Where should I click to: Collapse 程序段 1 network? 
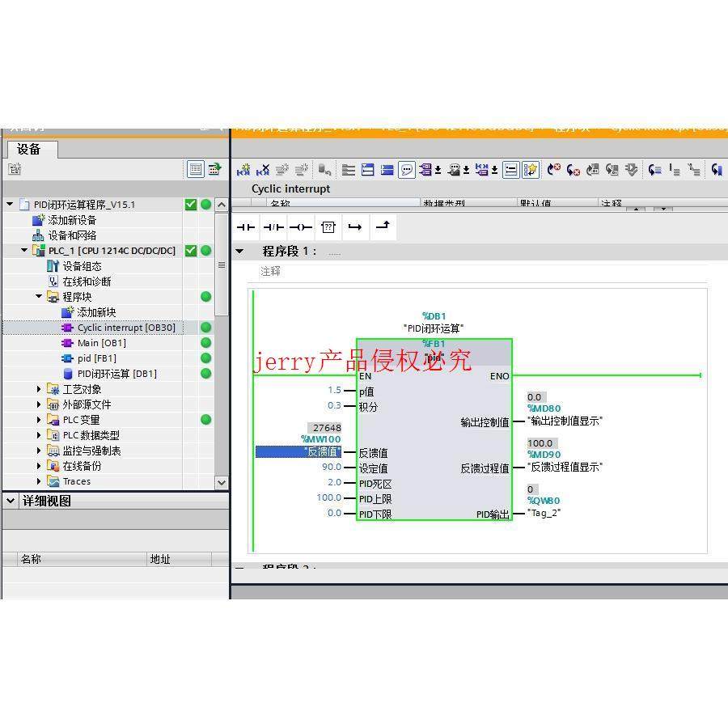pyautogui.click(x=239, y=252)
